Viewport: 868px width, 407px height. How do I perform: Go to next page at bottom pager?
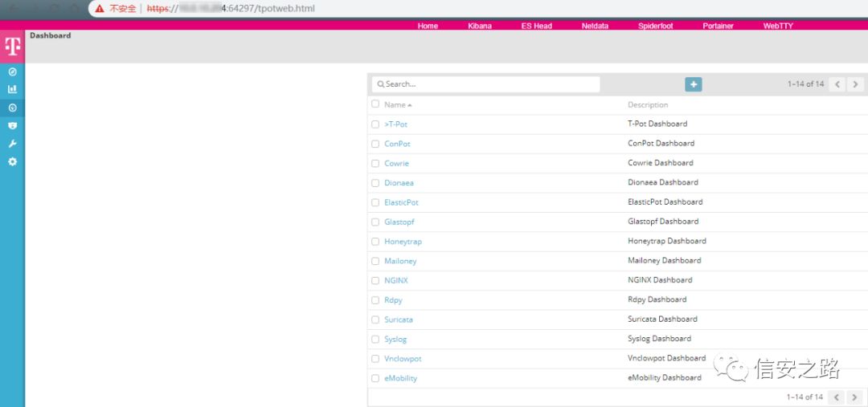[x=854, y=397]
